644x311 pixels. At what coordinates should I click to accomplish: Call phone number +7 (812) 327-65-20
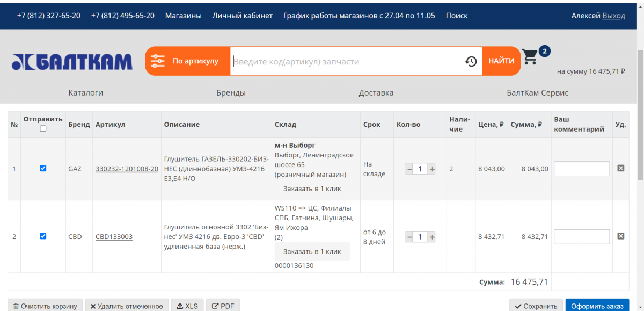(49, 16)
